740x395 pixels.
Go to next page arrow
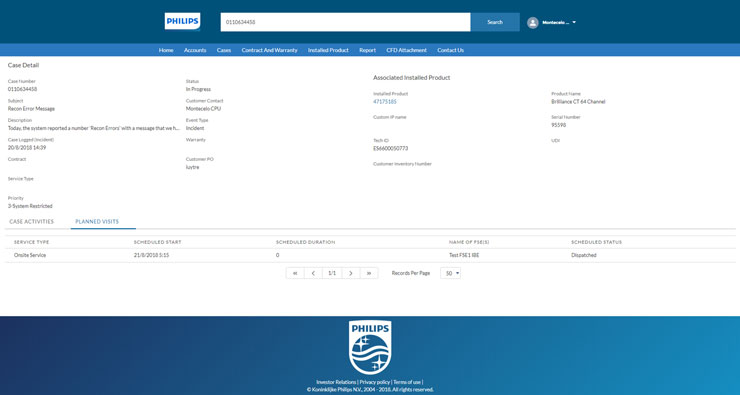coord(351,273)
